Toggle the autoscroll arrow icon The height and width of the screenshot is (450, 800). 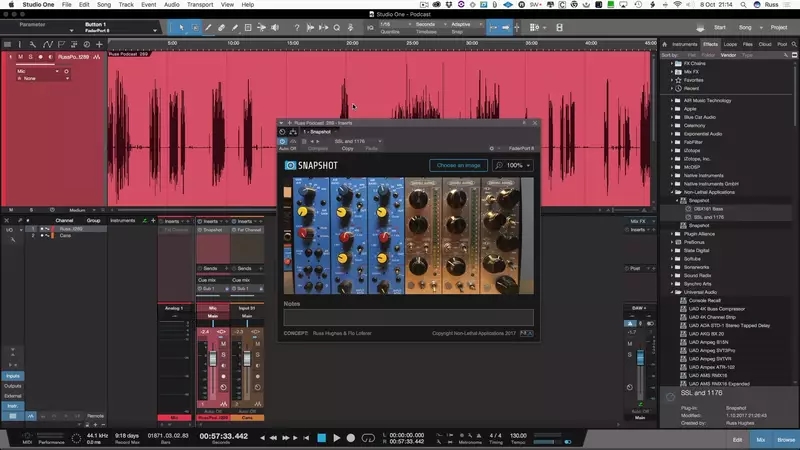(506, 28)
